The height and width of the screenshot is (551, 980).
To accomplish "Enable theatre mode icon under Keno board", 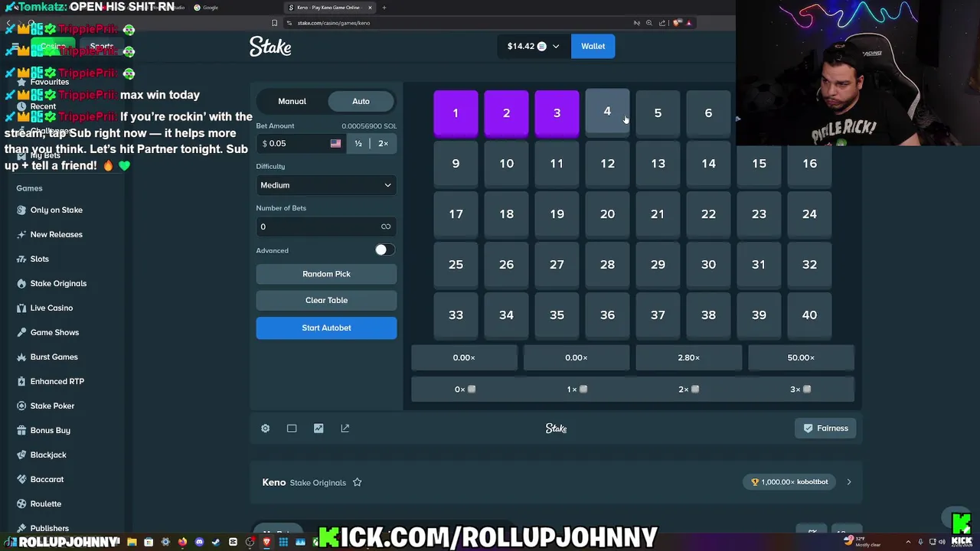I will pos(292,429).
